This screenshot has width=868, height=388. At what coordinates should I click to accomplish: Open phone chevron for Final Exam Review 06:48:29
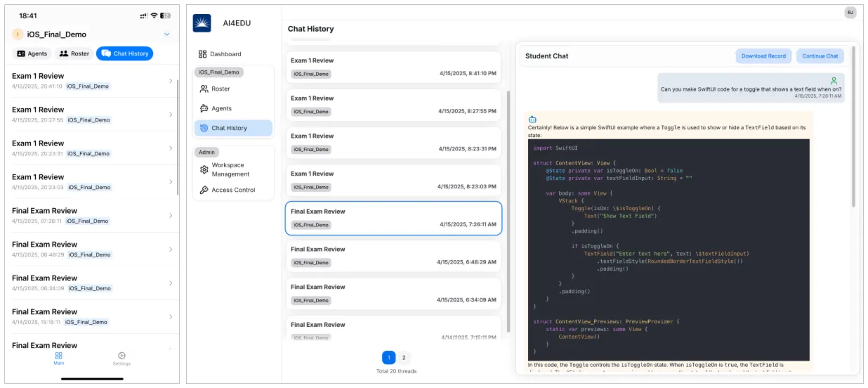pyautogui.click(x=171, y=250)
